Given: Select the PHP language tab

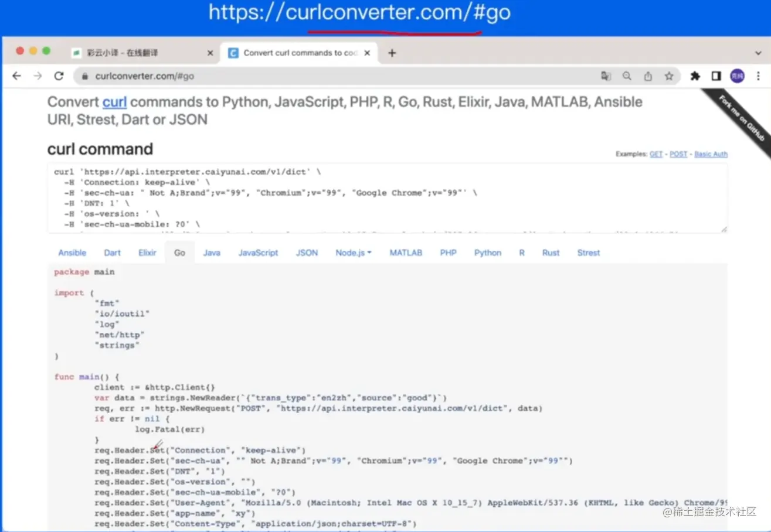Looking at the screenshot, I should click(x=449, y=253).
